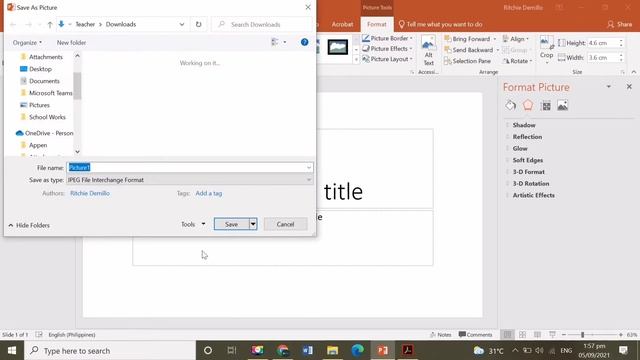The image size is (640, 360).
Task: Expand the Glow section
Action: [520, 149]
